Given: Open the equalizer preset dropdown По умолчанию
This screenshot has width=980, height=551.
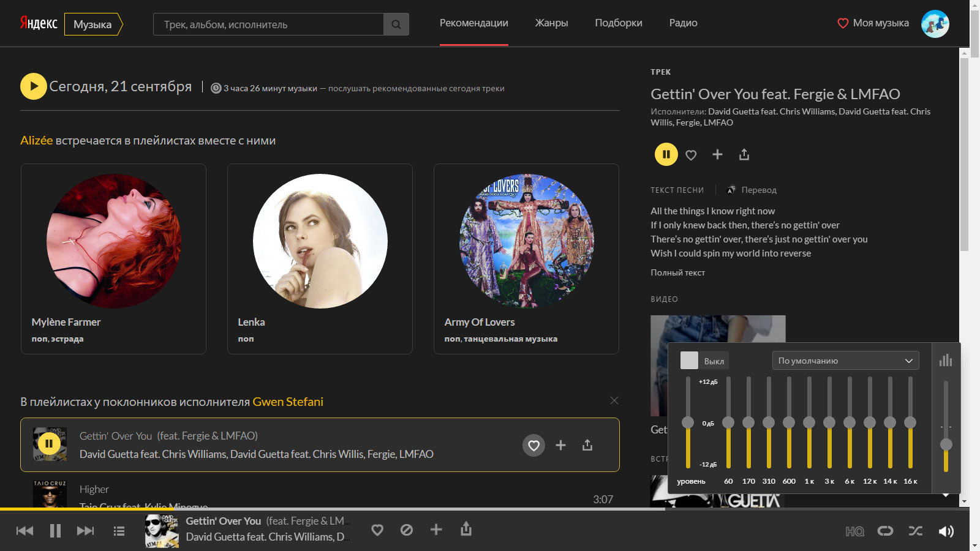Looking at the screenshot, I should (x=845, y=361).
